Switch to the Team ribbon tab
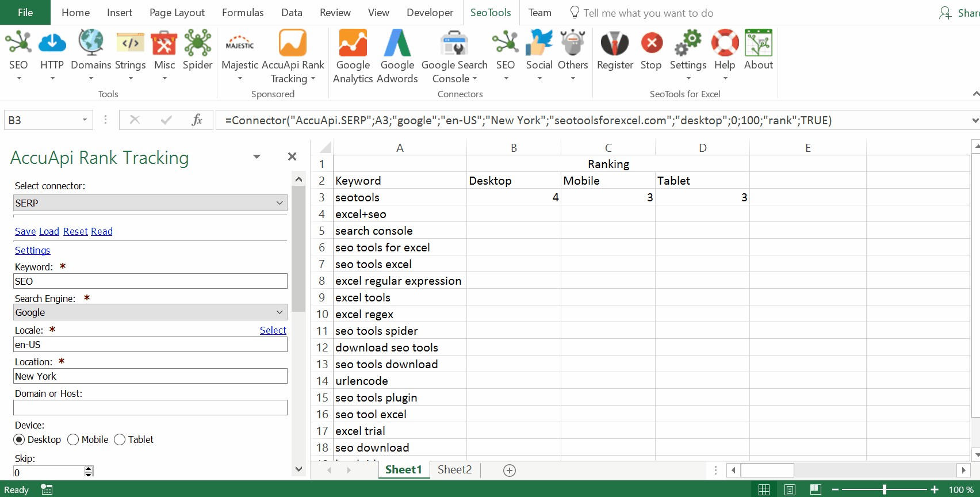Image resolution: width=980 pixels, height=497 pixels. click(x=540, y=13)
